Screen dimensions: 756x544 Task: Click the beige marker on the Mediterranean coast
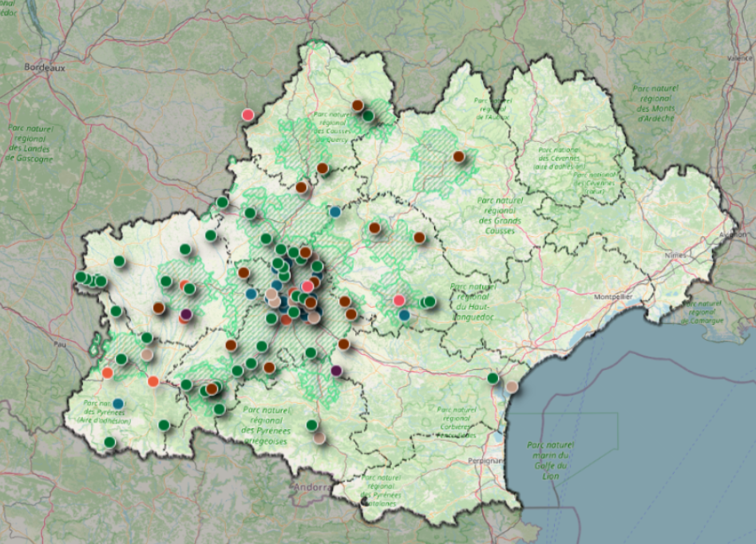[512, 387]
